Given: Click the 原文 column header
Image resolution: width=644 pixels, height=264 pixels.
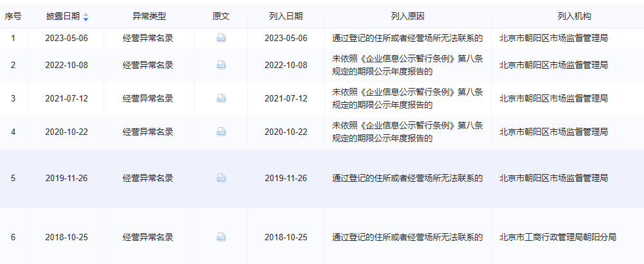Looking at the screenshot, I should [x=221, y=17].
